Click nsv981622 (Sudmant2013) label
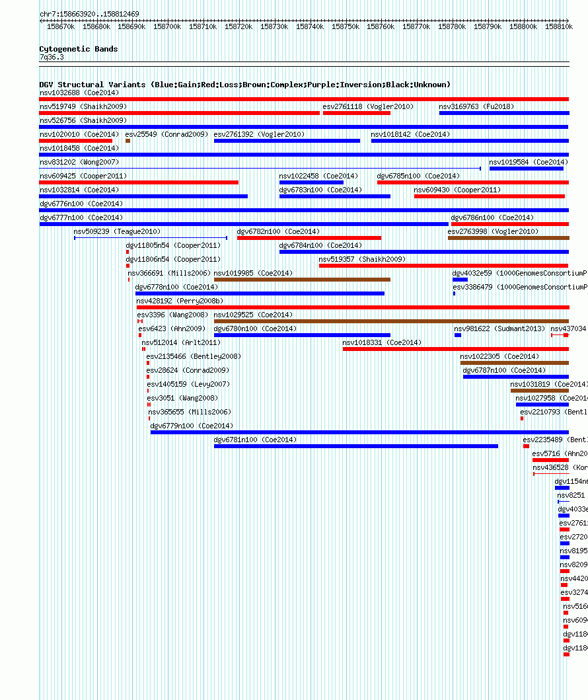This screenshot has width=588, height=700. [x=499, y=329]
